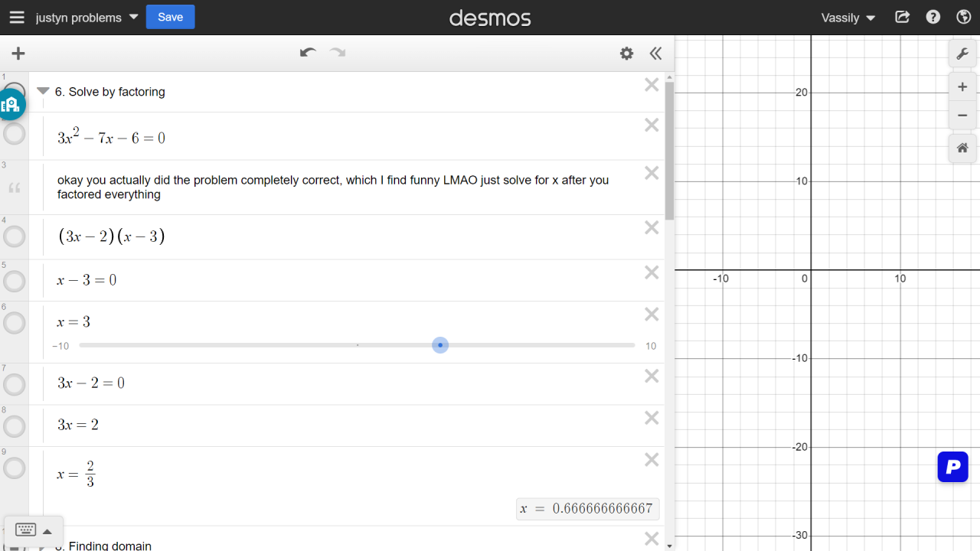
Task: Share the graph
Action: (903, 17)
